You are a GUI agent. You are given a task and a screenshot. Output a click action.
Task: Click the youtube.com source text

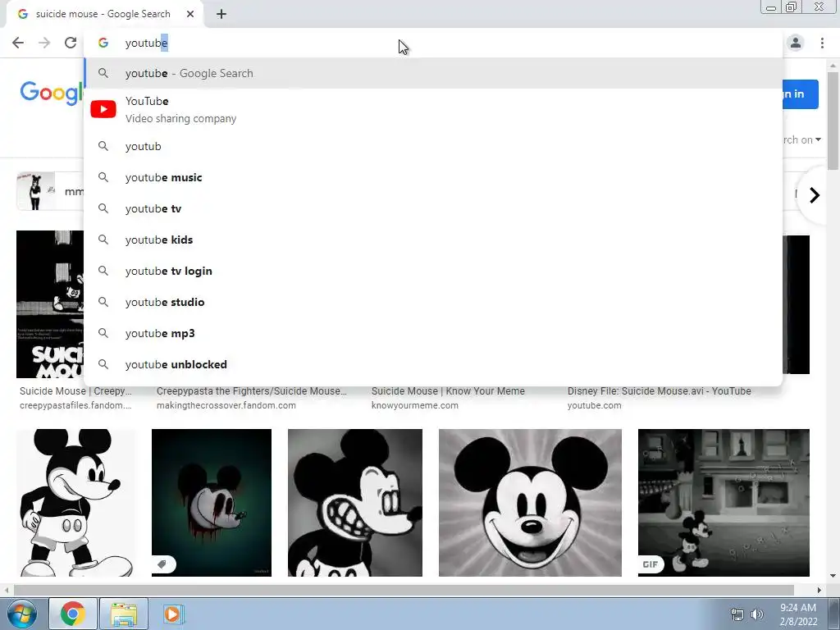[595, 405]
